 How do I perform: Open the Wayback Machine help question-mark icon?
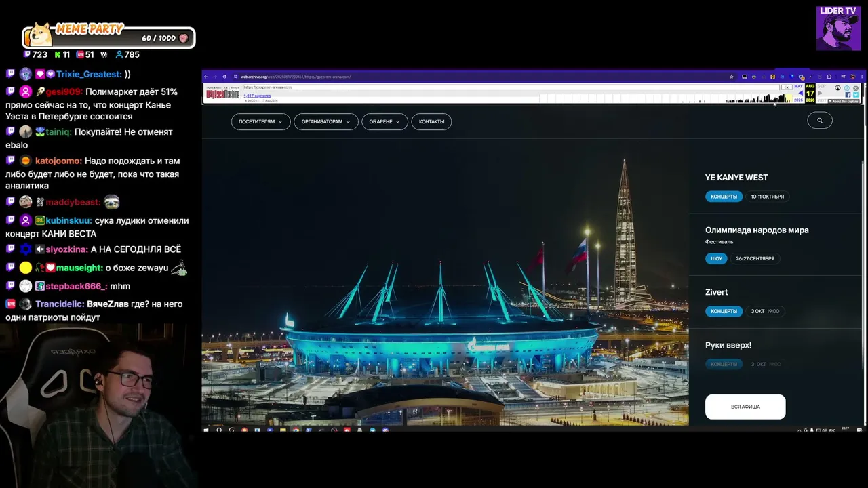tap(848, 88)
